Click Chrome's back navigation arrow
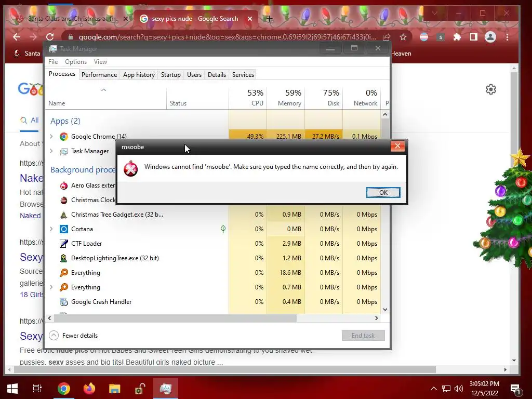532x399 pixels. click(x=17, y=37)
